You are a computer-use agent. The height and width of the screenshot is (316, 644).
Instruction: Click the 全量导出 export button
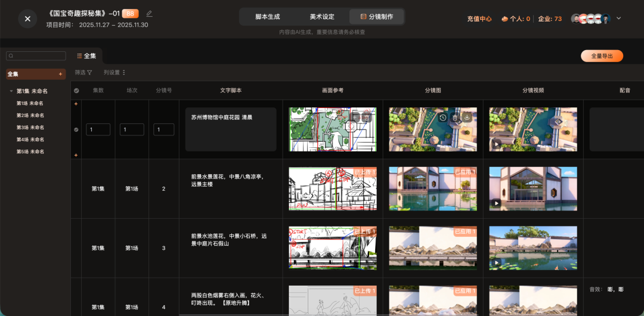coord(602,56)
